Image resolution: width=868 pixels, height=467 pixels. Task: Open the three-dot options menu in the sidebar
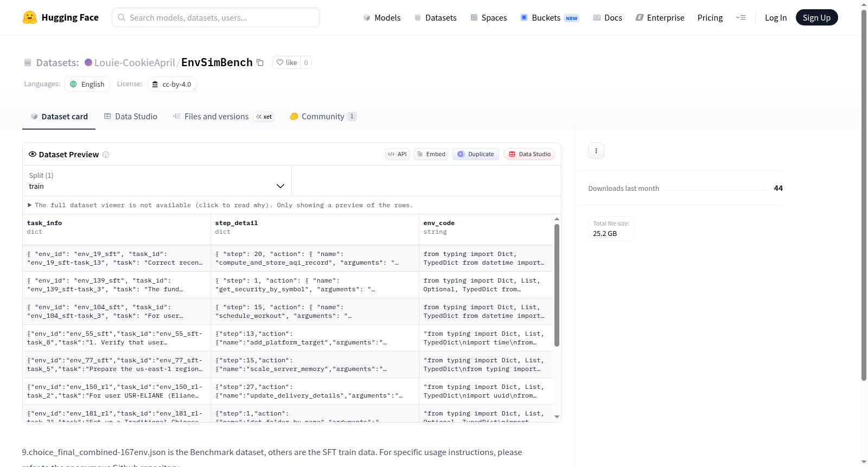596,151
